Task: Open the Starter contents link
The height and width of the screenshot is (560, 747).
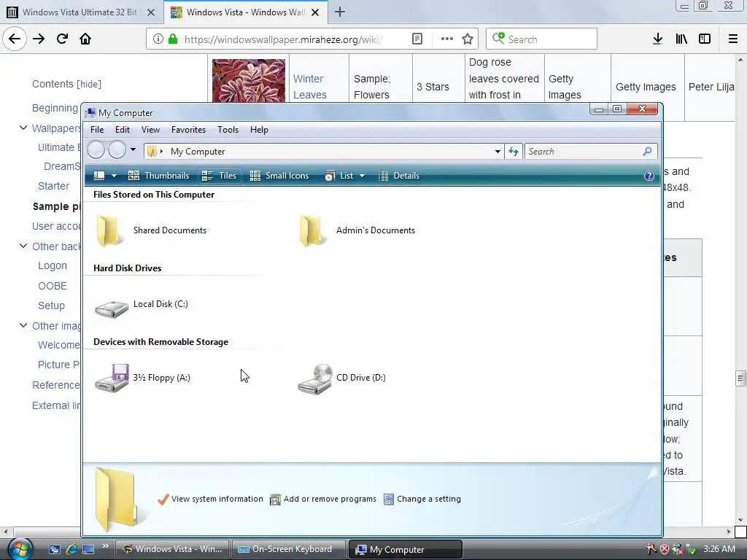Action: pyautogui.click(x=53, y=186)
